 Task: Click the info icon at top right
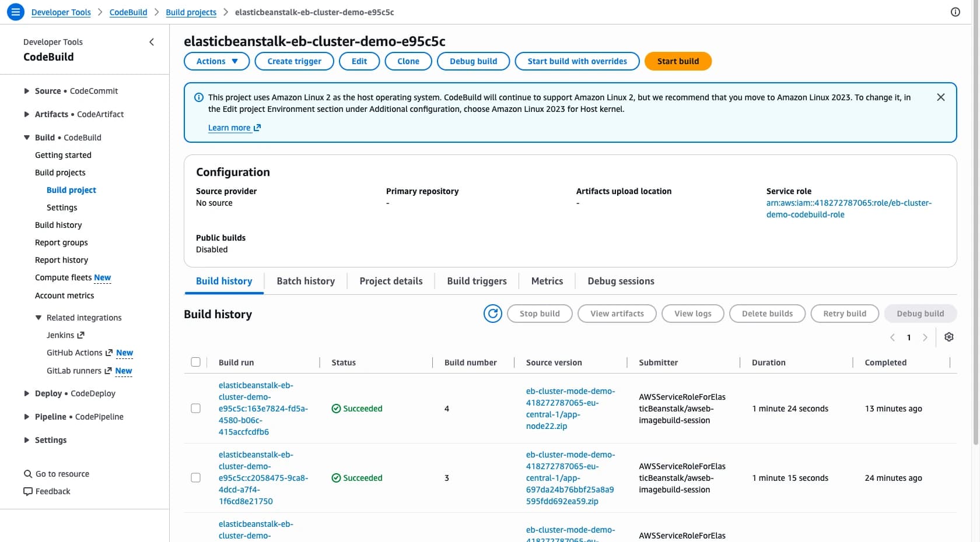[x=956, y=12]
